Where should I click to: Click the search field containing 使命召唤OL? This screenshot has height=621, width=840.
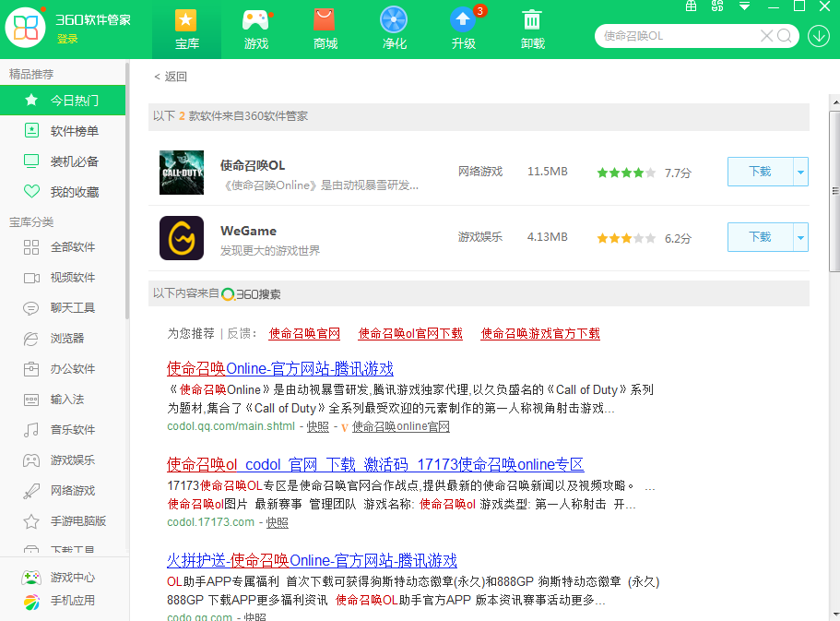(678, 36)
